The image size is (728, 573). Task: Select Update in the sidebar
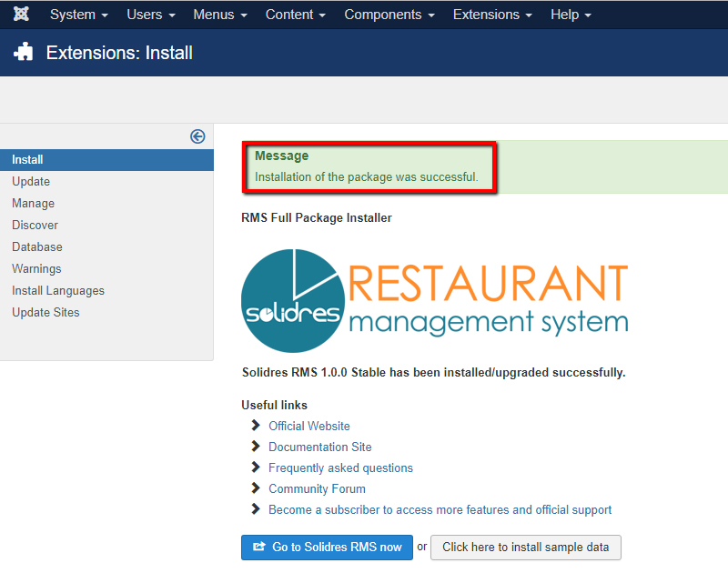(x=31, y=182)
